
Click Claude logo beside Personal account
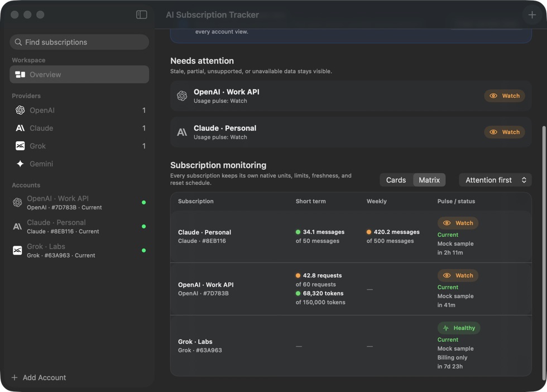coord(17,227)
